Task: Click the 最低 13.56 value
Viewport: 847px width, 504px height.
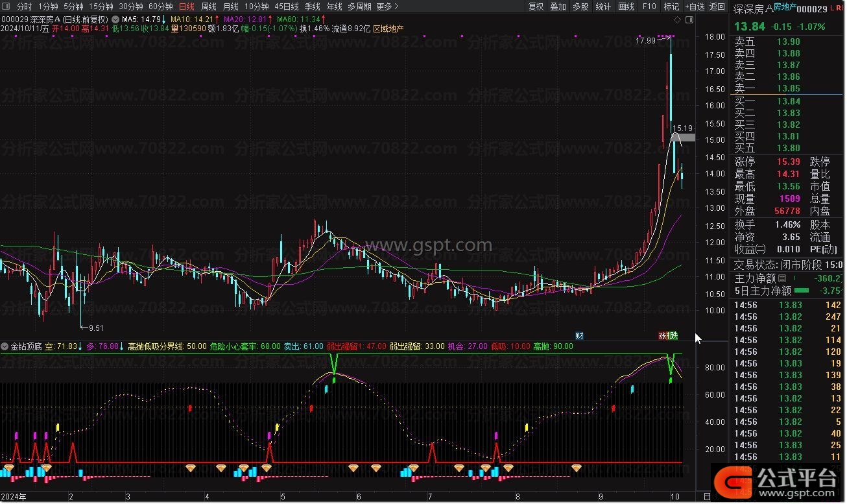Action: pos(787,186)
